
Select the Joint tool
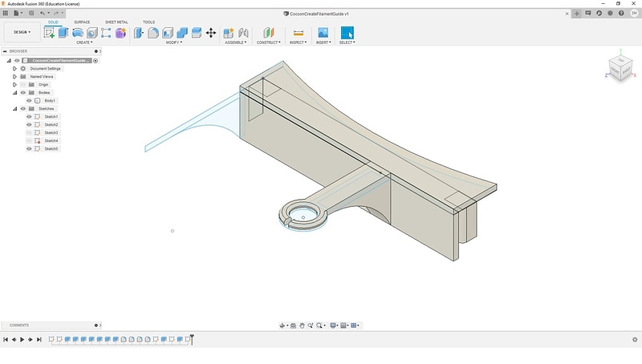(243, 33)
